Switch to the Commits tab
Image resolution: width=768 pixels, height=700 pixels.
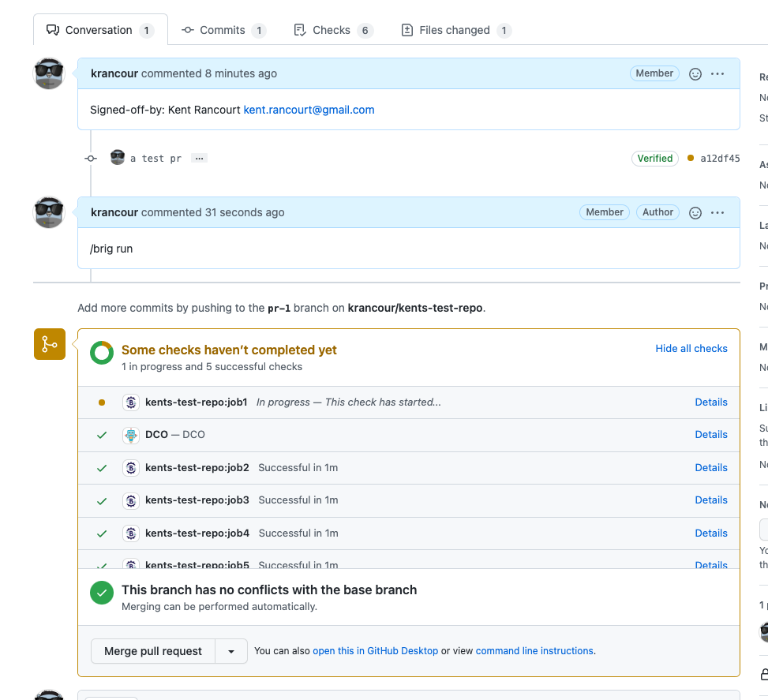tap(223, 30)
